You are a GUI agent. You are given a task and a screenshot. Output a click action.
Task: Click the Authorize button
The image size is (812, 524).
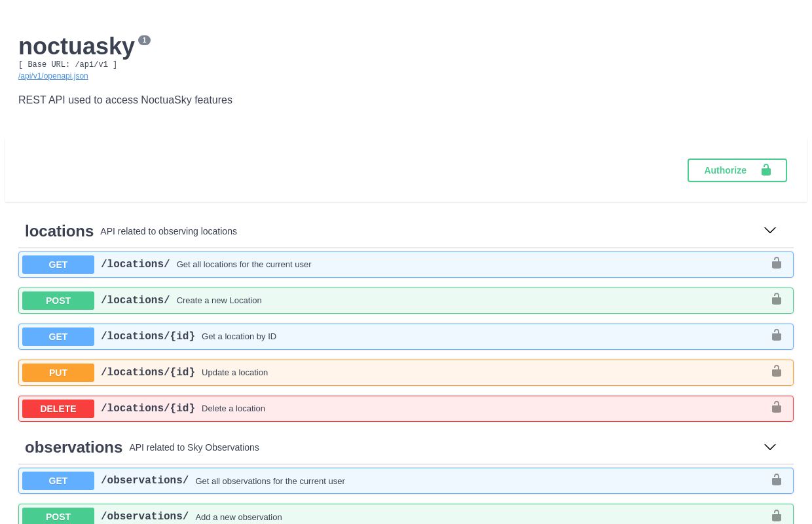[x=737, y=170]
